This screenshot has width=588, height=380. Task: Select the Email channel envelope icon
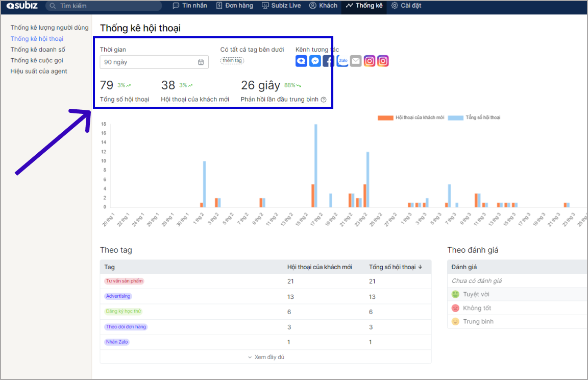pyautogui.click(x=356, y=61)
